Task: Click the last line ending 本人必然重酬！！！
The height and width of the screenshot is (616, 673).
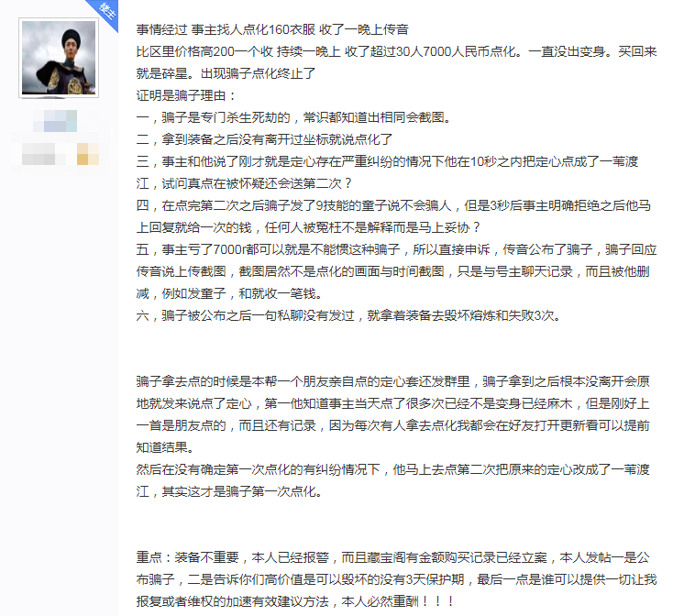Action: click(296, 601)
